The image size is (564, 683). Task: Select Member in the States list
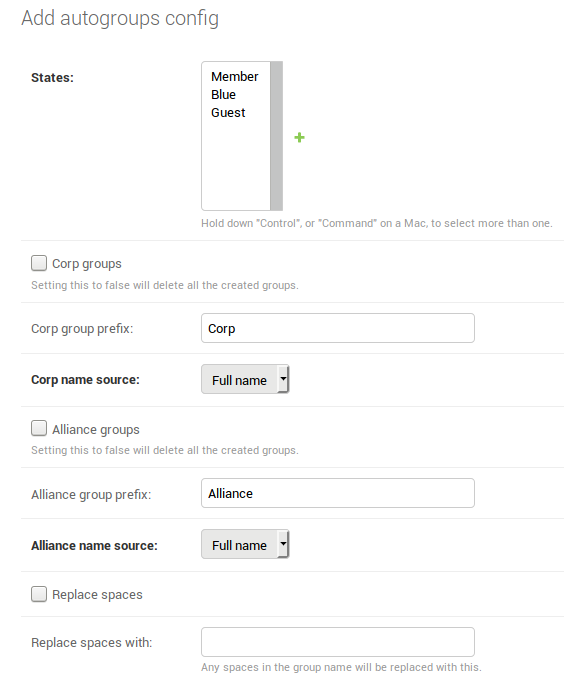(235, 77)
